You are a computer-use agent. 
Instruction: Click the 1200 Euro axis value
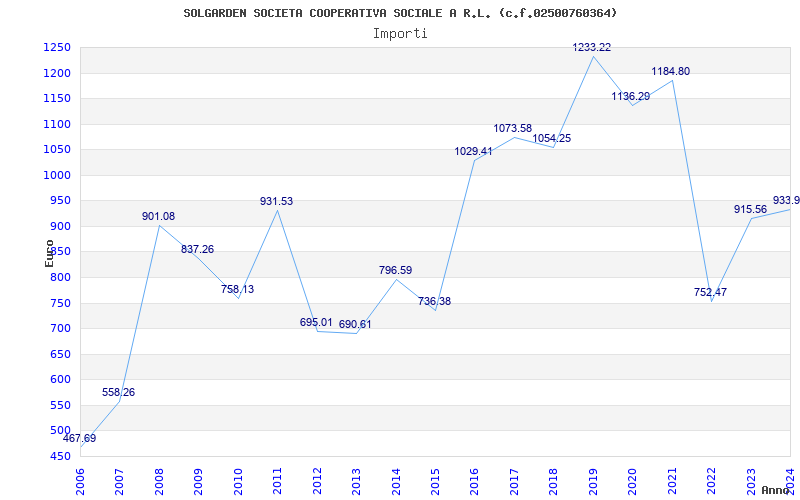[x=56, y=73]
